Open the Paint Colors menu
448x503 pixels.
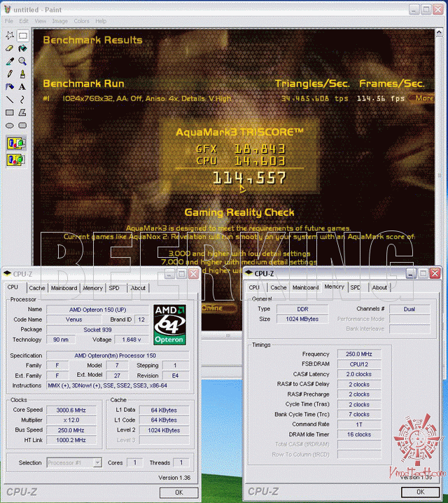click(81, 21)
